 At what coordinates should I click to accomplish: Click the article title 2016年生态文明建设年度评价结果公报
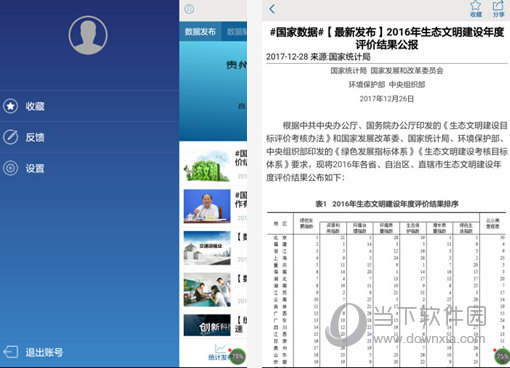[387, 38]
